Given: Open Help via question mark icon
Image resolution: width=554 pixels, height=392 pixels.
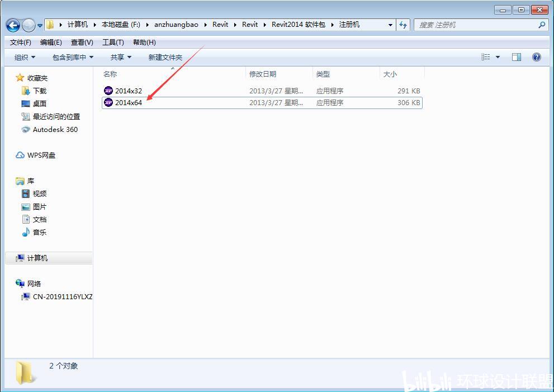Looking at the screenshot, I should click(x=536, y=57).
